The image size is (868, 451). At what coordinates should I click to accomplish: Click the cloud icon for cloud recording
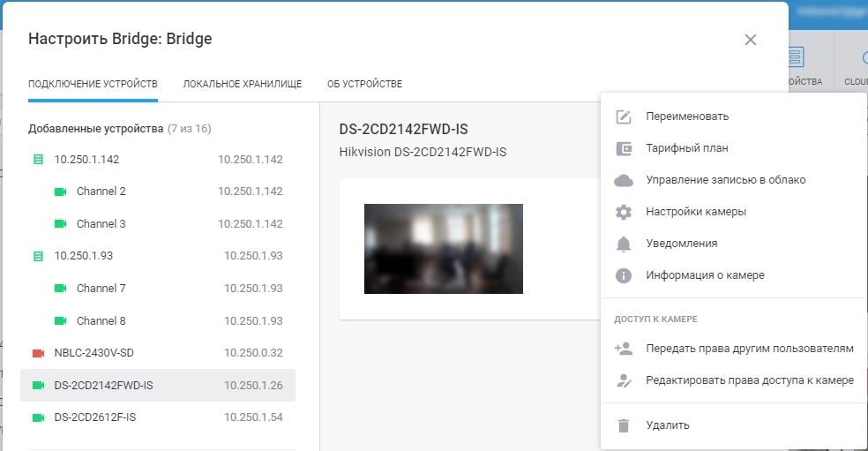[x=624, y=180]
